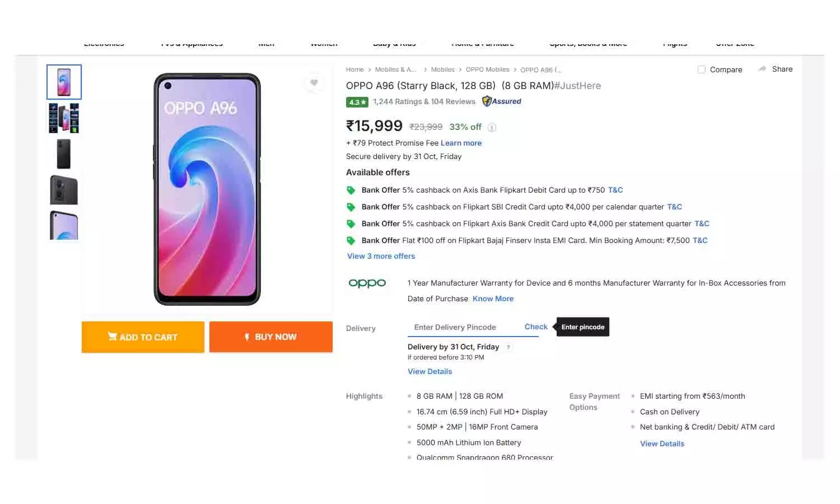The width and height of the screenshot is (840, 504).
Task: Click the wishlist heart icon
Action: coord(314,83)
